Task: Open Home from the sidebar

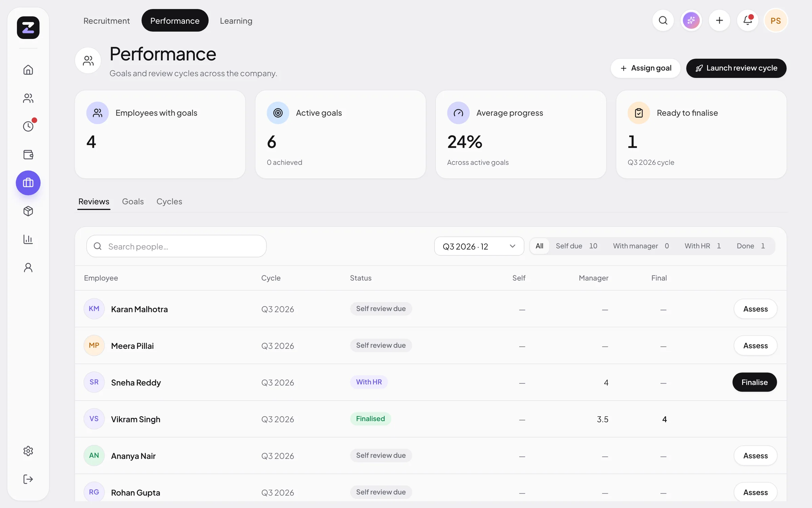Action: pos(28,70)
